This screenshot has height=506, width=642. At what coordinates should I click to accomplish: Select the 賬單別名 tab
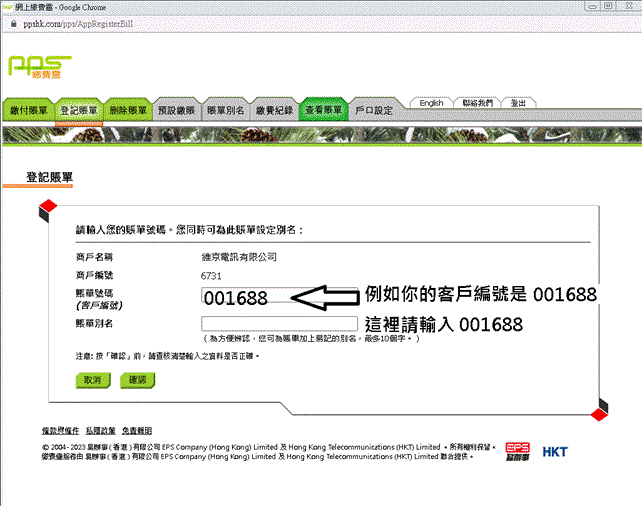coord(226,109)
